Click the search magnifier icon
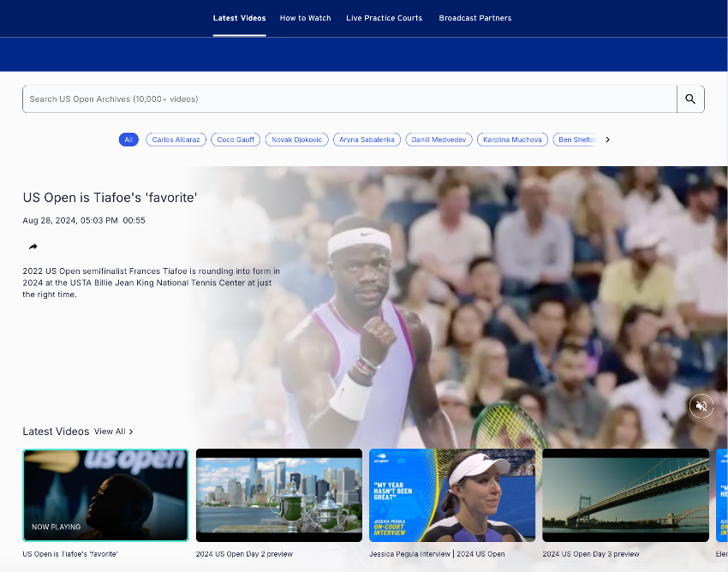728x572 pixels. click(x=690, y=98)
